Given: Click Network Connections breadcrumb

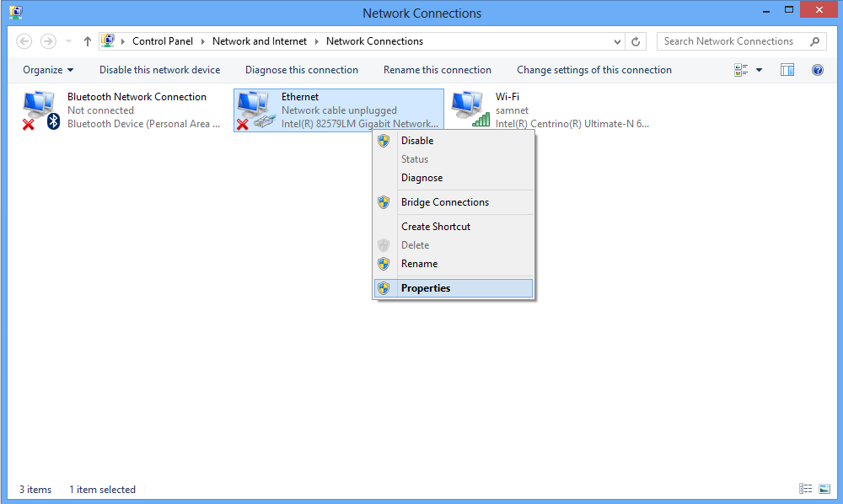Looking at the screenshot, I should pyautogui.click(x=374, y=41).
